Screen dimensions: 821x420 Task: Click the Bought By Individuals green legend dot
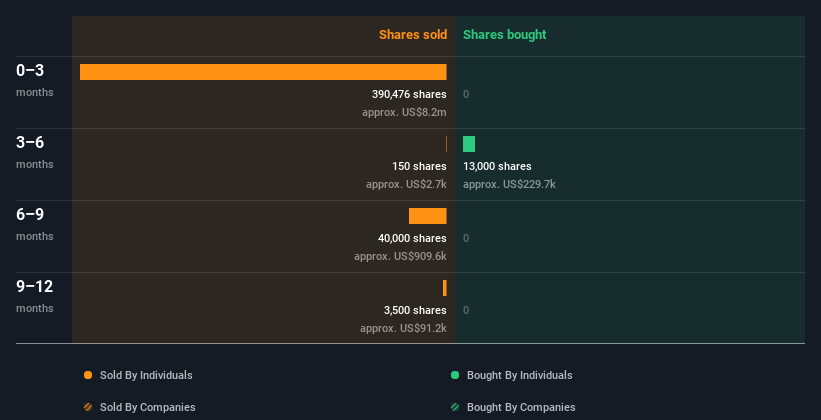click(x=455, y=375)
